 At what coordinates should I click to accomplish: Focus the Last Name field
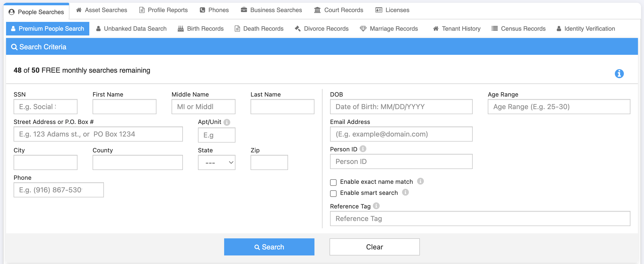283,107
